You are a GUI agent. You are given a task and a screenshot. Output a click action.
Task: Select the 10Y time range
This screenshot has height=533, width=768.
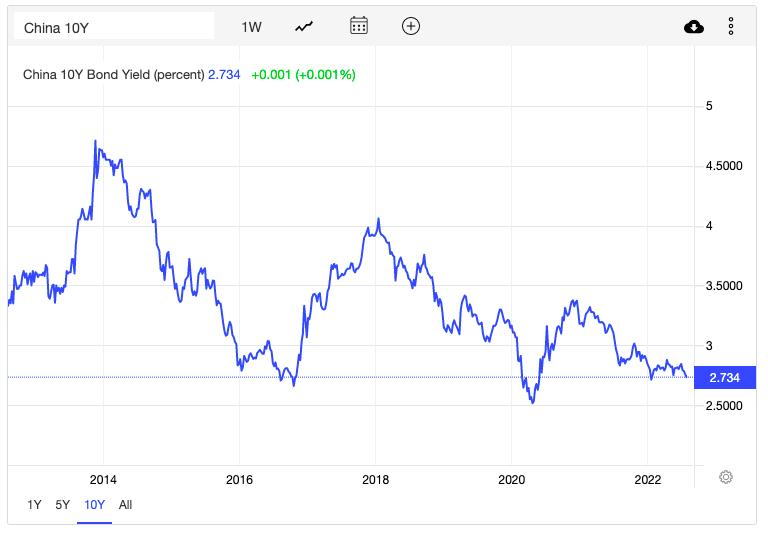(x=93, y=505)
